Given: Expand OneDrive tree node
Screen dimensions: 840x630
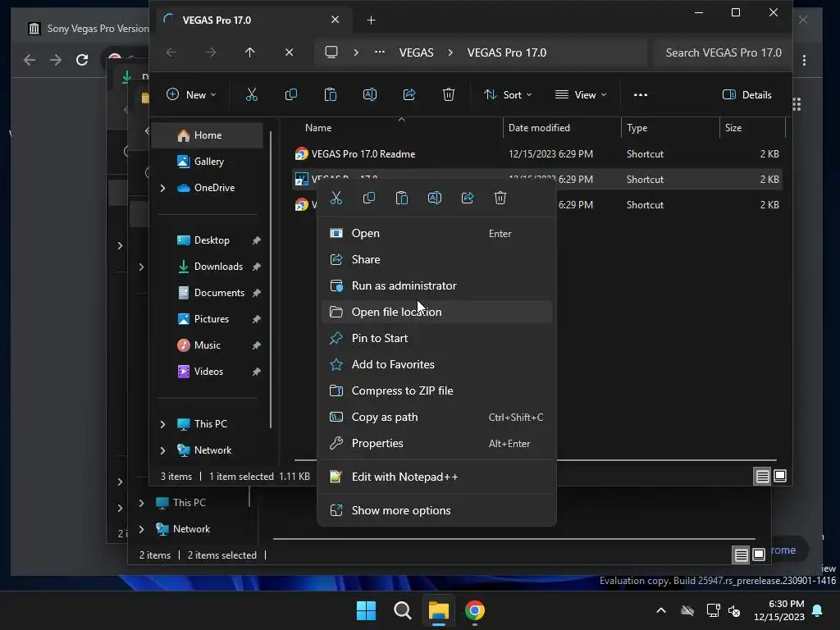Looking at the screenshot, I should 163,188.
